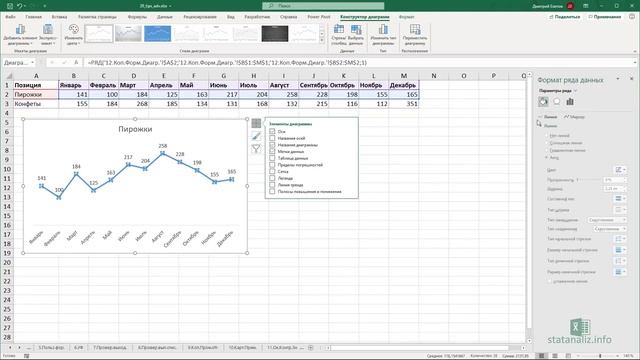This screenshot has width=640, height=360.
Task: Open the File tab
Action: tap(10, 17)
